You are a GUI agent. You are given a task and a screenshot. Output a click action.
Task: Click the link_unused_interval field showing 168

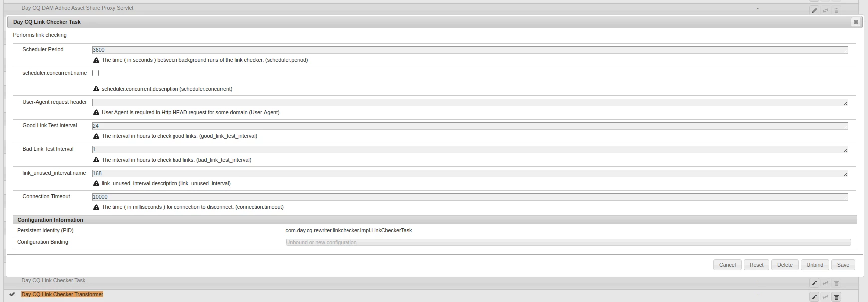pyautogui.click(x=470, y=173)
